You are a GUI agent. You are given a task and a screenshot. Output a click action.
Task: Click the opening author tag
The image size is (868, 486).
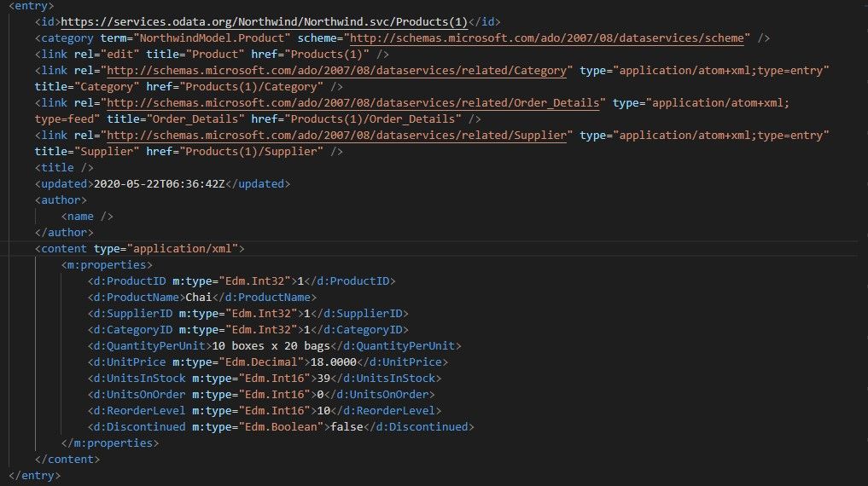point(61,200)
